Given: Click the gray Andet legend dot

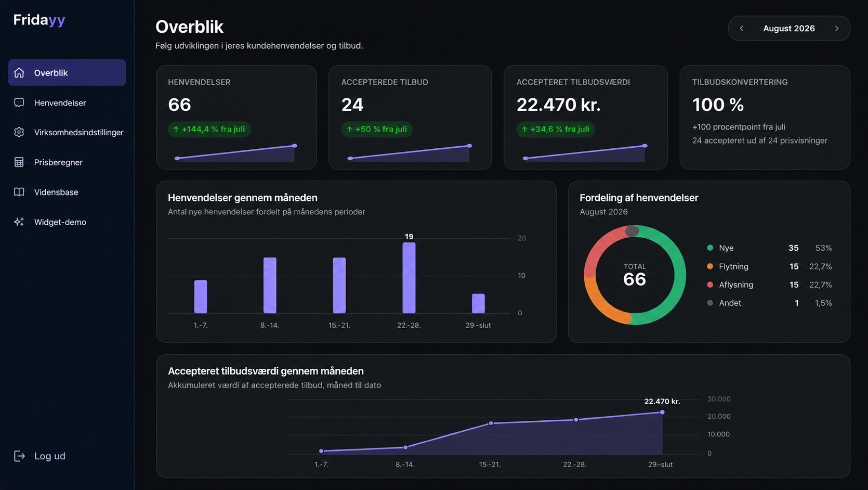Looking at the screenshot, I should [710, 303].
